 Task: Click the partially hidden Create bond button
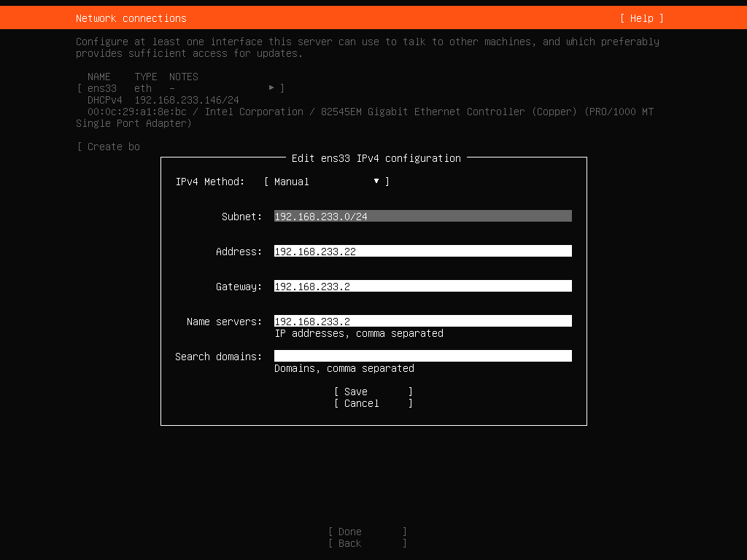coord(109,147)
